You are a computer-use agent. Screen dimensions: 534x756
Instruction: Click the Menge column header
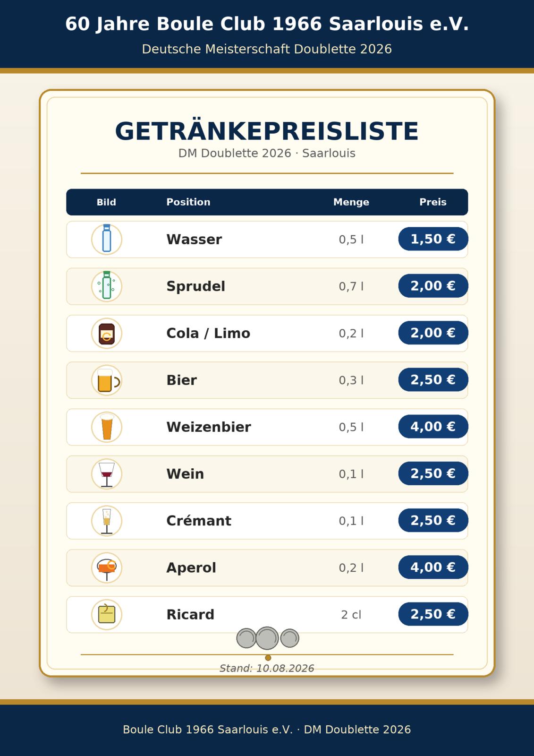tap(351, 202)
